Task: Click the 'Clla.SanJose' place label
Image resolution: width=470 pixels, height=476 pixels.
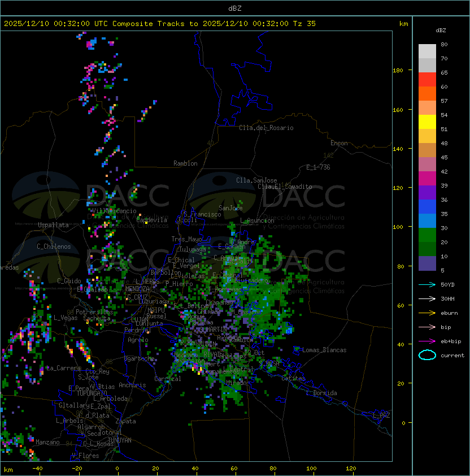Action: 256,180
